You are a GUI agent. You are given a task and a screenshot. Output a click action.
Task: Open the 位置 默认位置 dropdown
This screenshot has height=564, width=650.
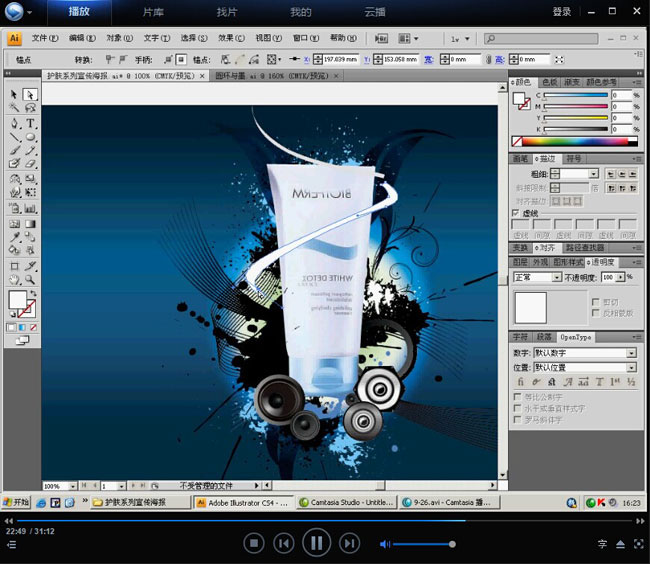point(631,367)
